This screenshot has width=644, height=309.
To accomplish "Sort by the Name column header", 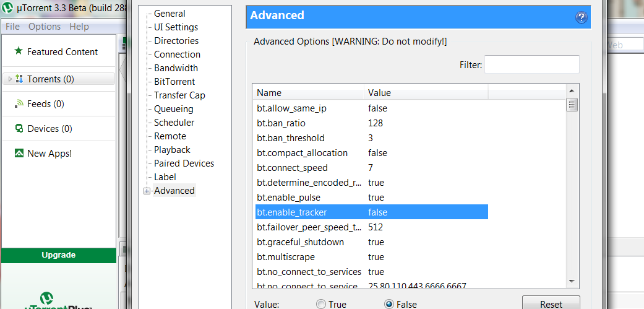I will coord(309,92).
